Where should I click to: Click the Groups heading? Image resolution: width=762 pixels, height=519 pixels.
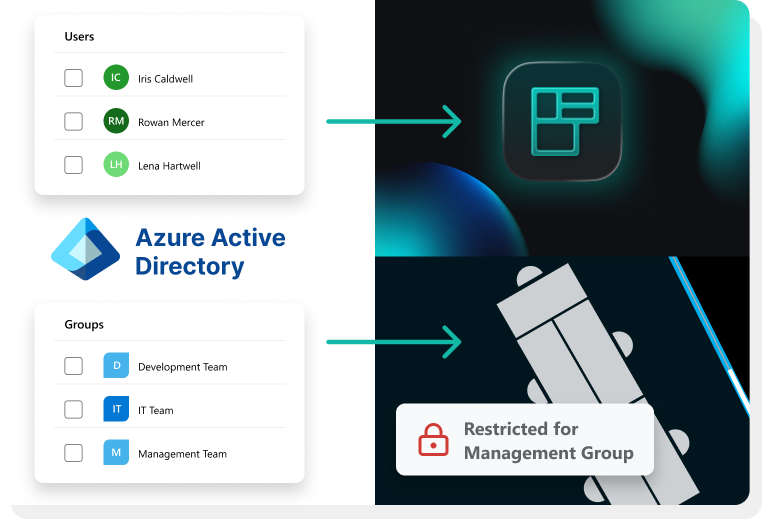[x=84, y=325]
